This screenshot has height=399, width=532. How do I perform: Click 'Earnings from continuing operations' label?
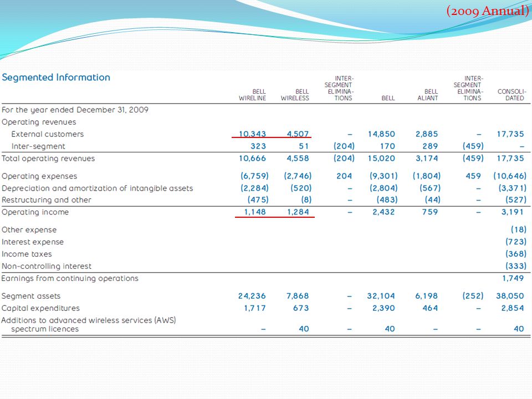click(70, 279)
